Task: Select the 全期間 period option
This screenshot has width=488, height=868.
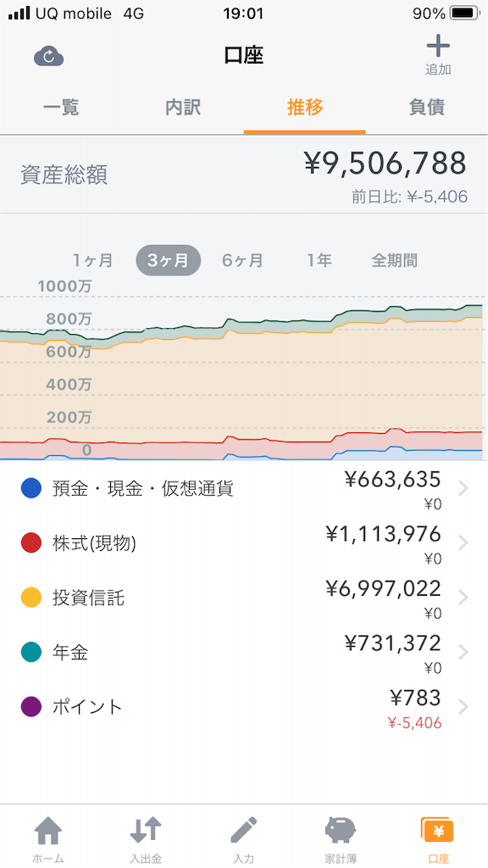Action: [394, 260]
